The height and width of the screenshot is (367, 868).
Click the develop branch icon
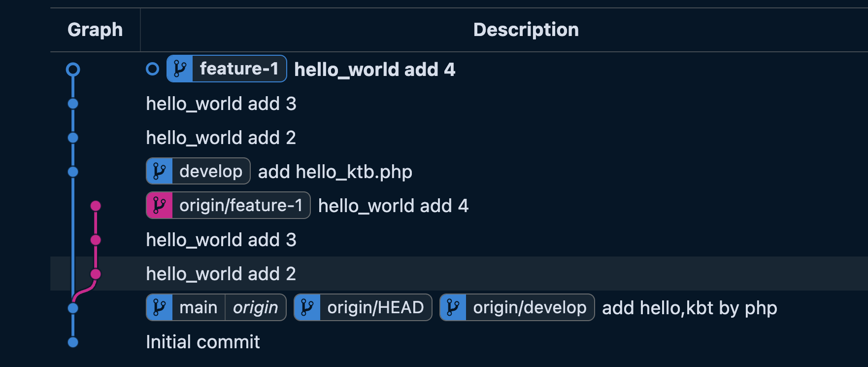tap(159, 171)
